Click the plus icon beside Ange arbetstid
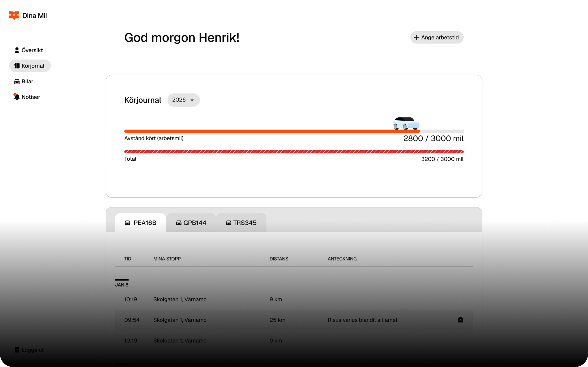The width and height of the screenshot is (588, 367). [416, 37]
